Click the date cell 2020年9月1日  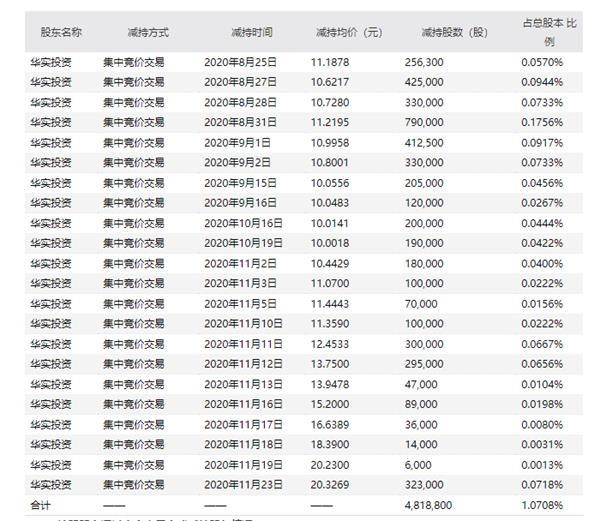click(237, 143)
